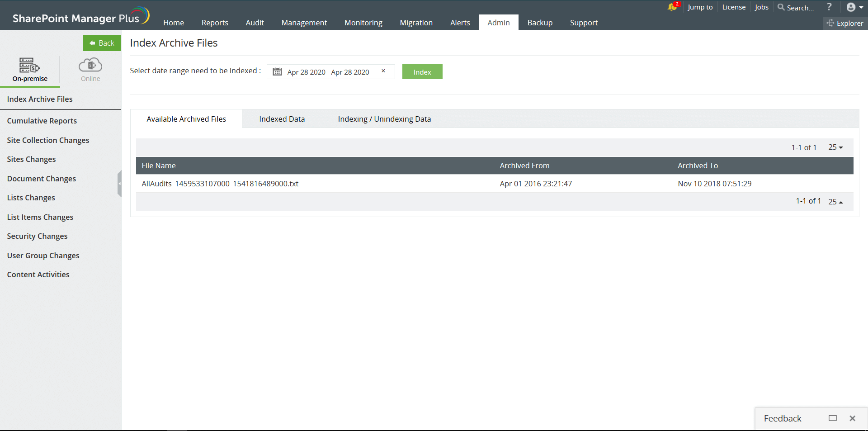This screenshot has width=868, height=431.
Task: Go to the Support tab
Action: coord(584,23)
